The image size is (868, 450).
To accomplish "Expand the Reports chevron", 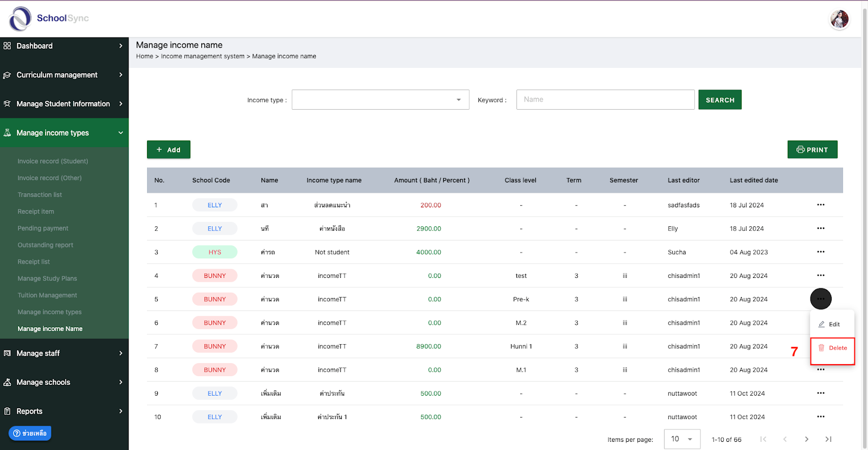I will 121,411.
